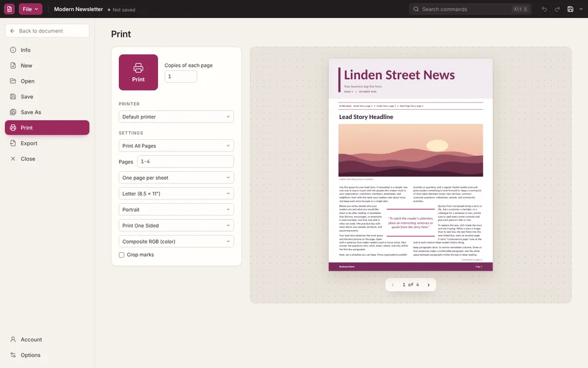Open the Export section
Viewport: 588px width, 368px height.
[47, 143]
